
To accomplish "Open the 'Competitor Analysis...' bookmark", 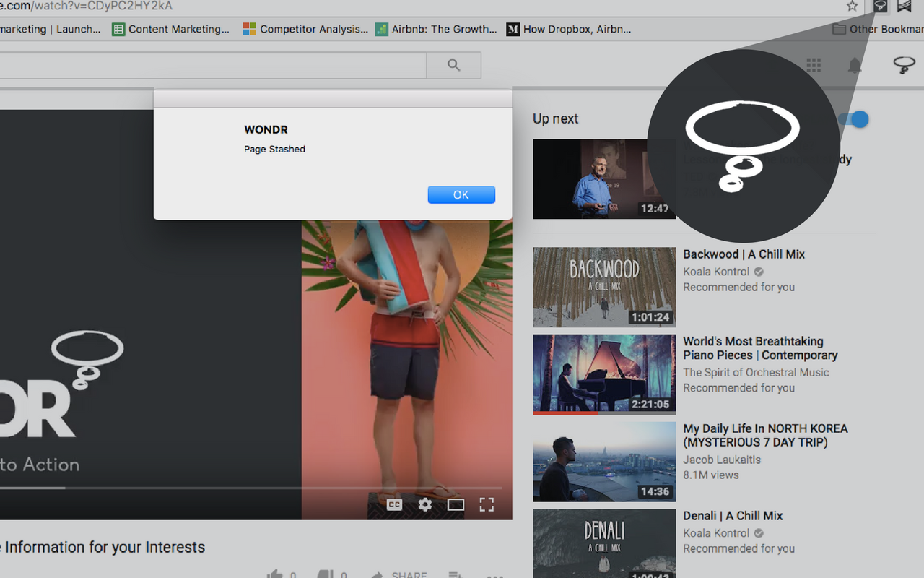I will click(x=305, y=29).
